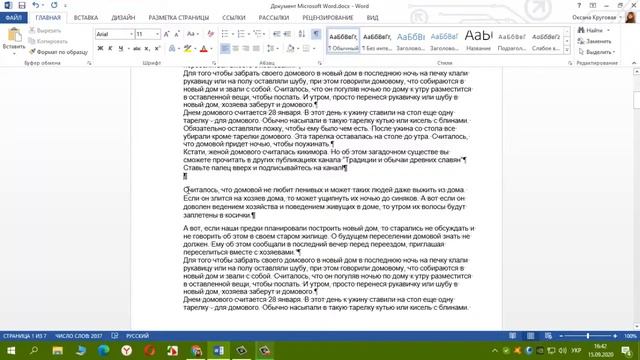Toggle superscript (x²) formatting
The height and width of the screenshot is (360, 640).
click(x=157, y=49)
